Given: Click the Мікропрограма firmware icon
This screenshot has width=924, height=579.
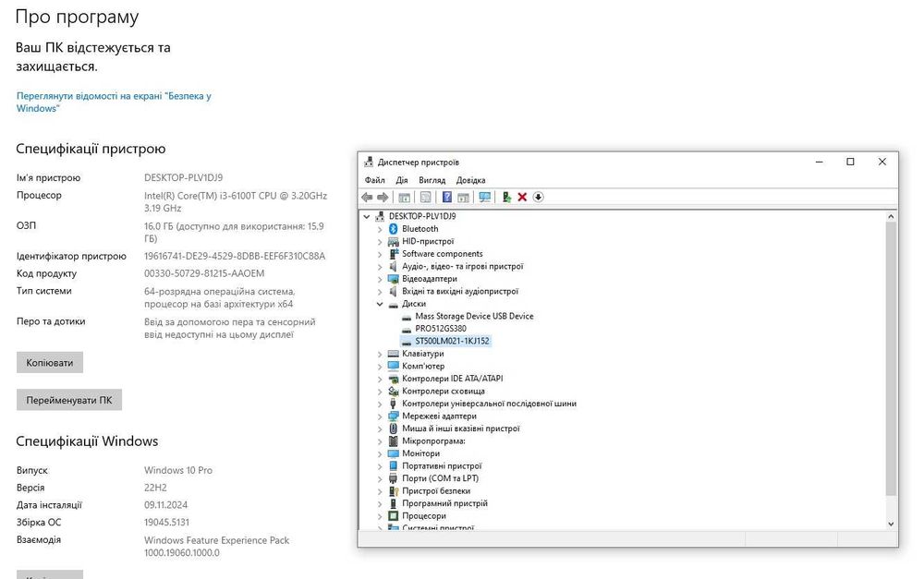Looking at the screenshot, I should click(x=393, y=441).
